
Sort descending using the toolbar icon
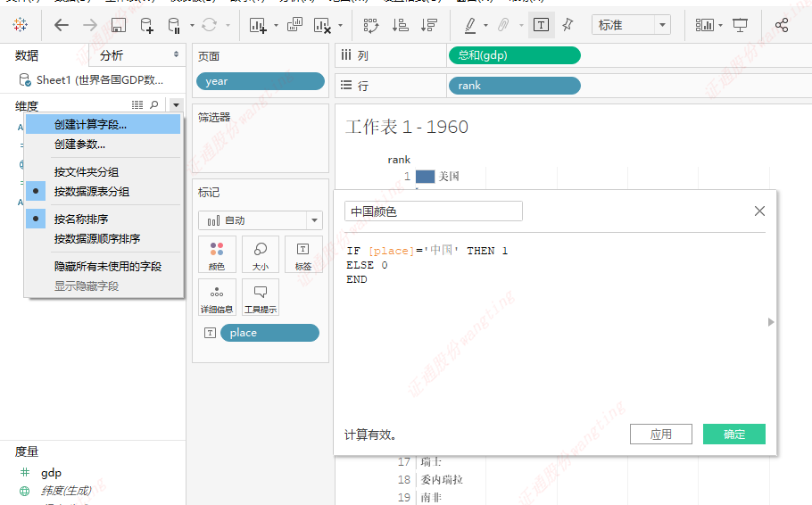[x=429, y=25]
